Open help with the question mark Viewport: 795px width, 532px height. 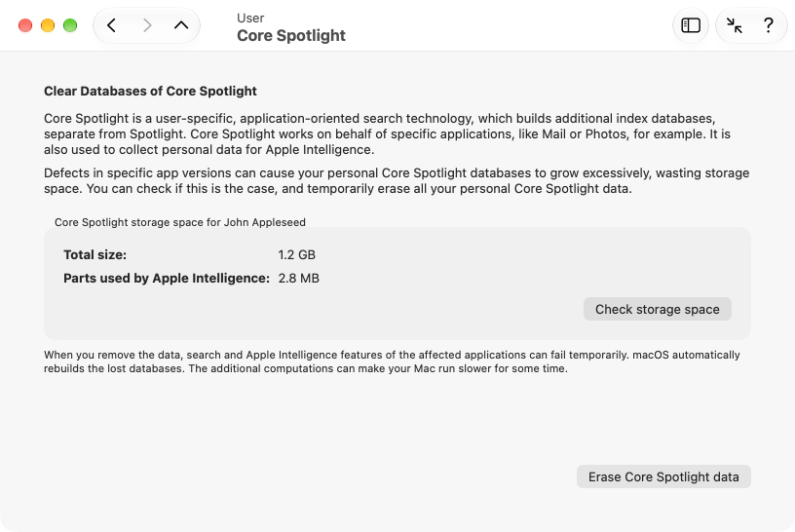coord(768,25)
